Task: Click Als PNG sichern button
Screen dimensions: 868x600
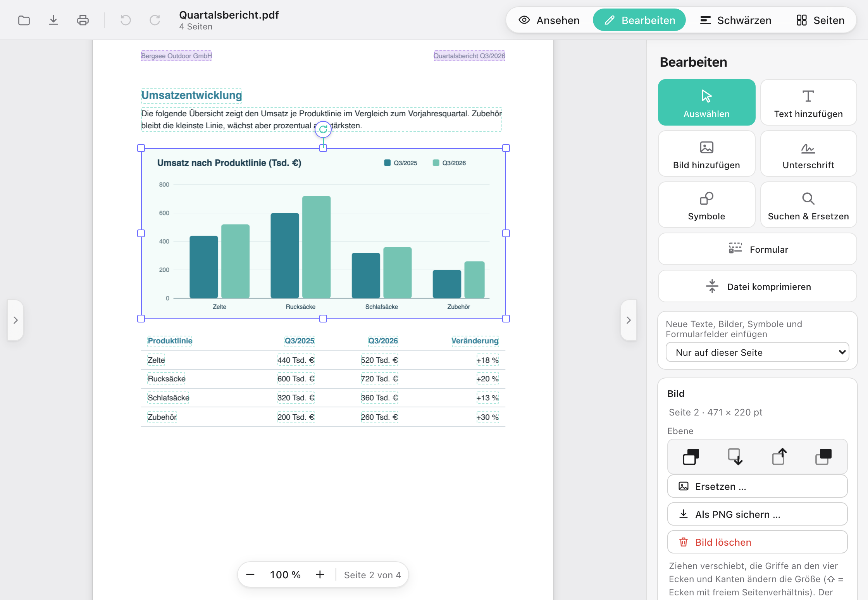Action: (x=757, y=514)
